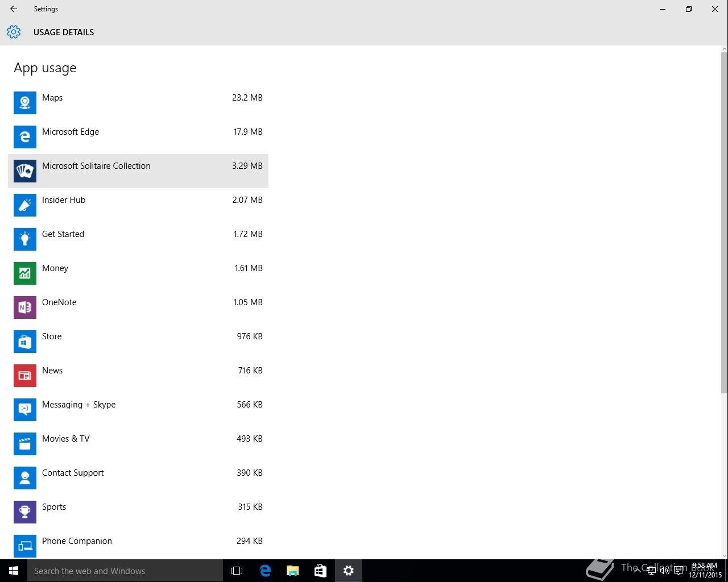Screen dimensions: 728x582
Task: Click the Phone Companion icon
Action: pyautogui.click(x=25, y=546)
